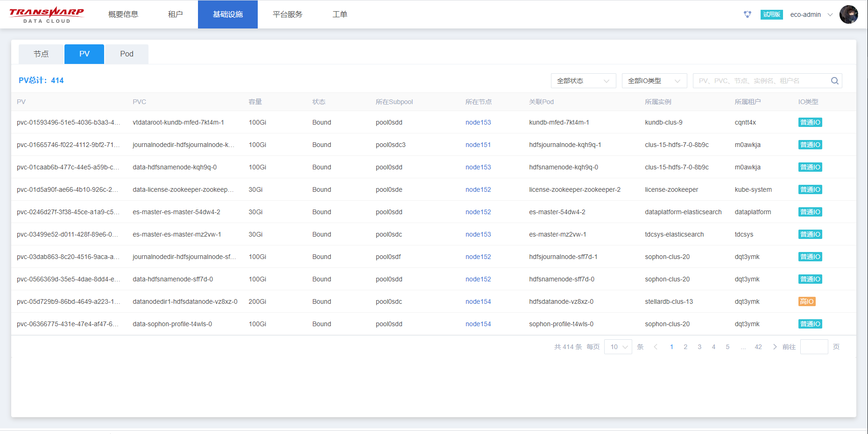Viewport: 868px width, 434px height.
Task: Click 普通IO tag in tdcsys-elasticsearch row
Action: [x=810, y=234]
